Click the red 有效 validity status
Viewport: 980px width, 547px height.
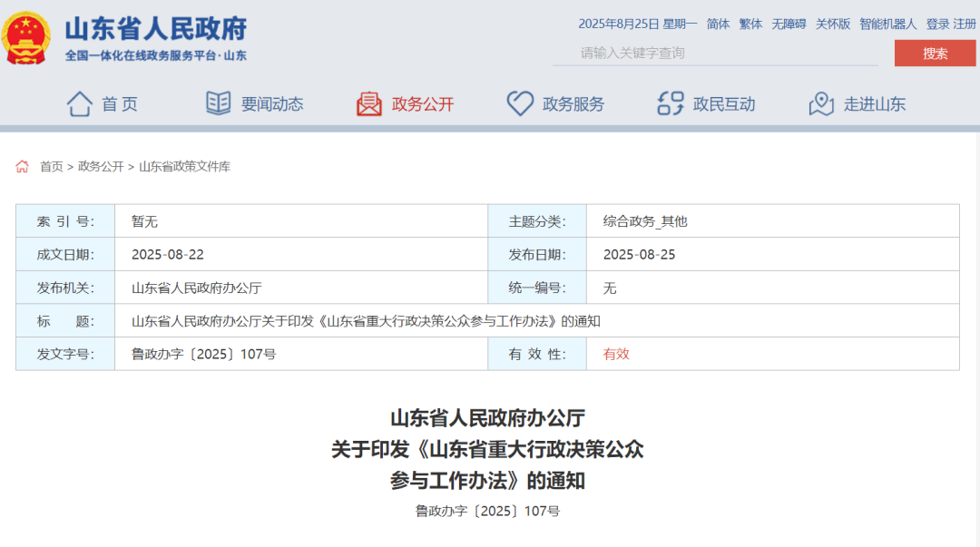tap(615, 355)
